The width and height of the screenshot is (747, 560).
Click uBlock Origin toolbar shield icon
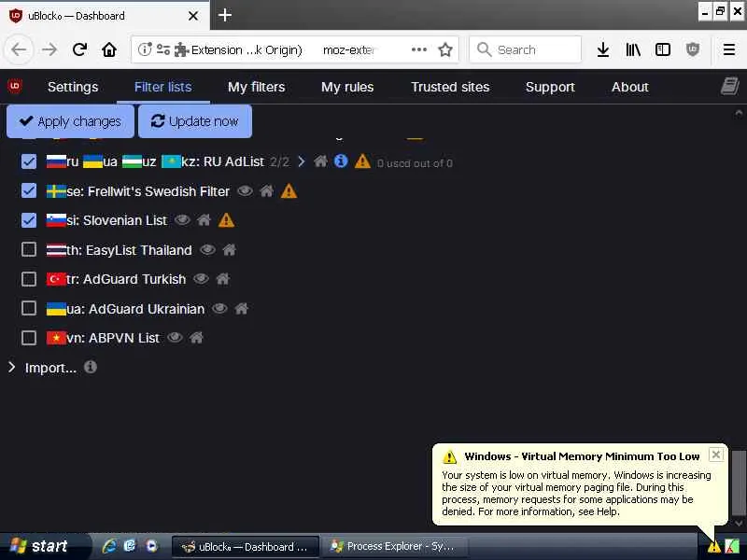(692, 49)
